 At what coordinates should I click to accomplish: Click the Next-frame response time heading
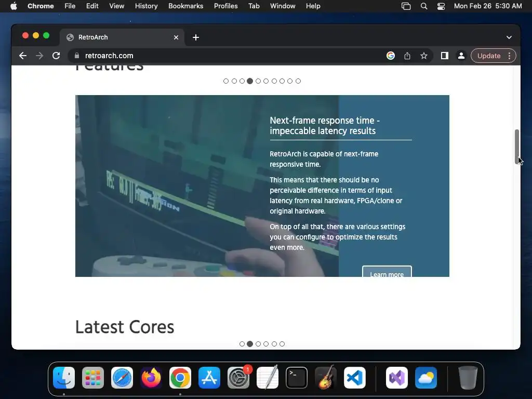(x=325, y=126)
